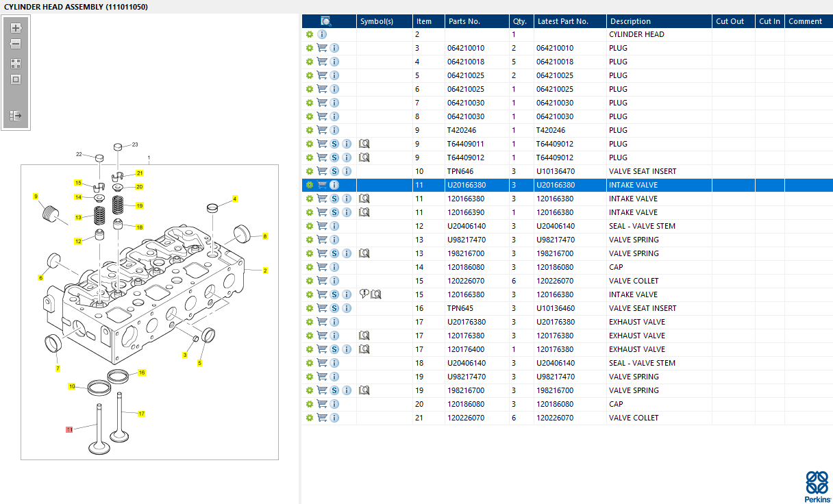Zoom out of the diagram with minus button
This screenshot has width=833, height=504.
coord(16,44)
